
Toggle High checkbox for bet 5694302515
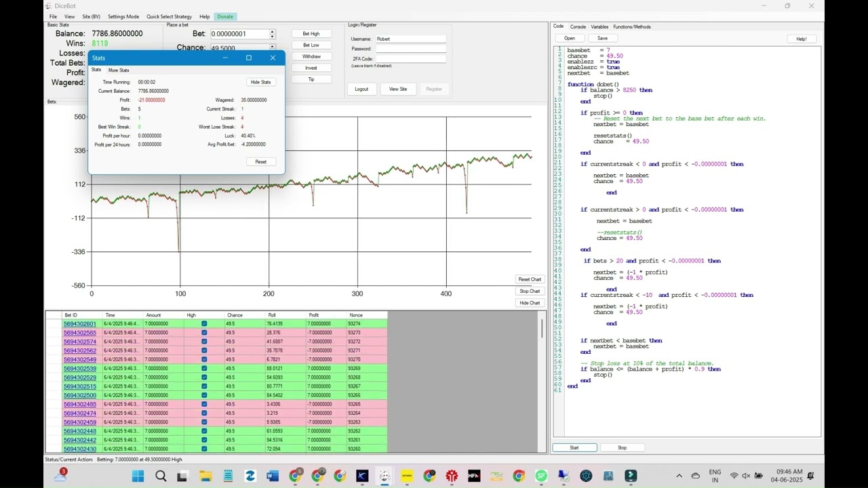pyautogui.click(x=204, y=386)
